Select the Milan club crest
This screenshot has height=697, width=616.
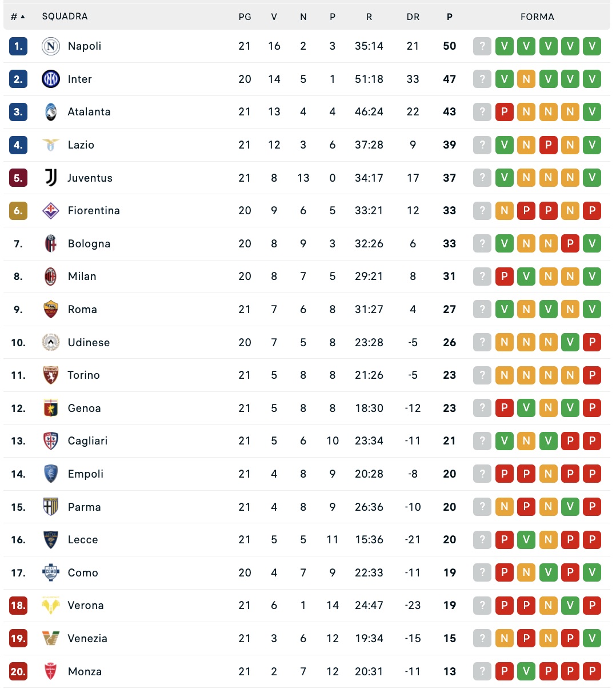51,277
